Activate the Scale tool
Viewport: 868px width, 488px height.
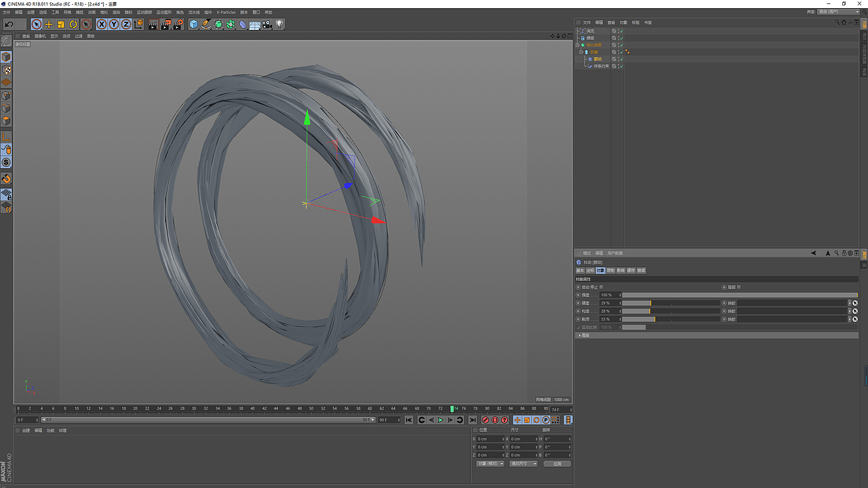click(61, 24)
